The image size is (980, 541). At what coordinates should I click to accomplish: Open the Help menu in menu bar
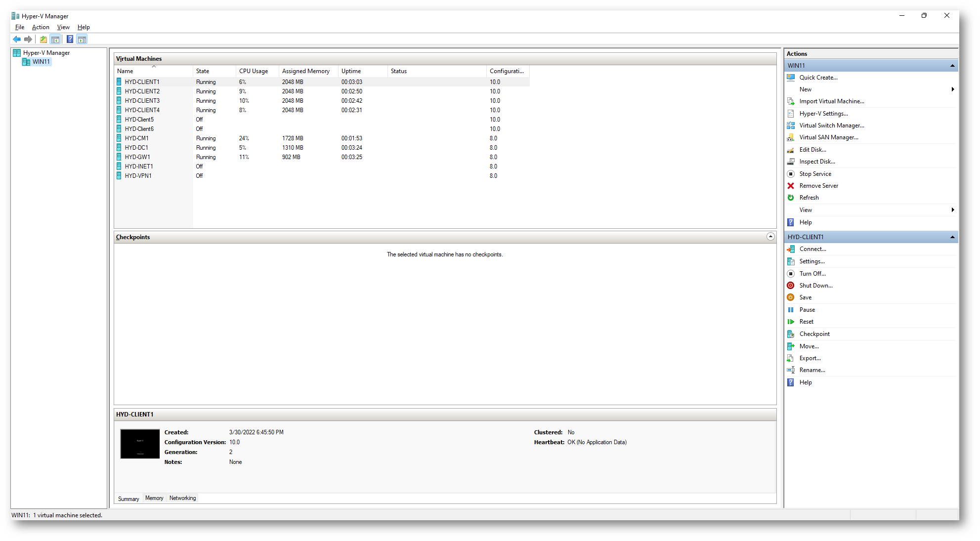click(x=84, y=27)
